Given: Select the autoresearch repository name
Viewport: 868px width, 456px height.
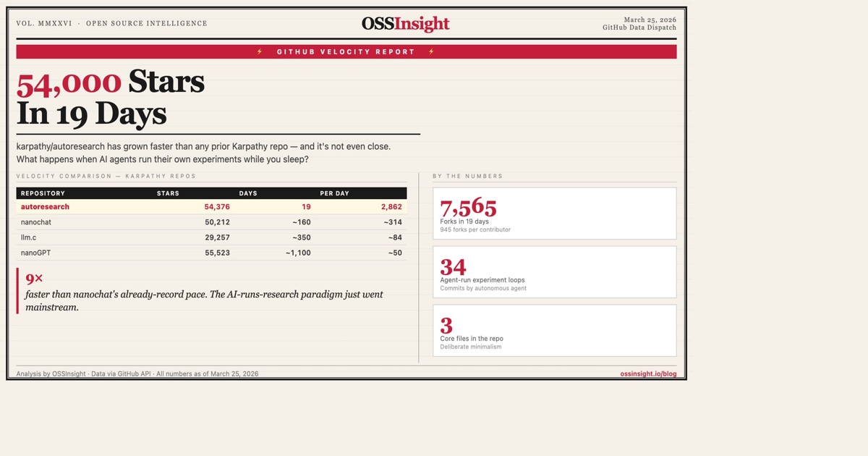Looking at the screenshot, I should tap(45, 207).
